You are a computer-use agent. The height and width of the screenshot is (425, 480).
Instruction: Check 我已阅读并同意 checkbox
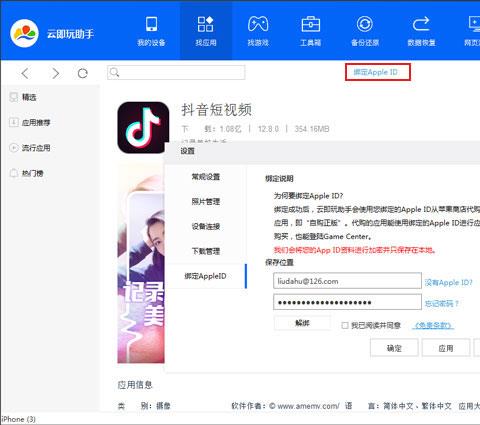pos(345,325)
